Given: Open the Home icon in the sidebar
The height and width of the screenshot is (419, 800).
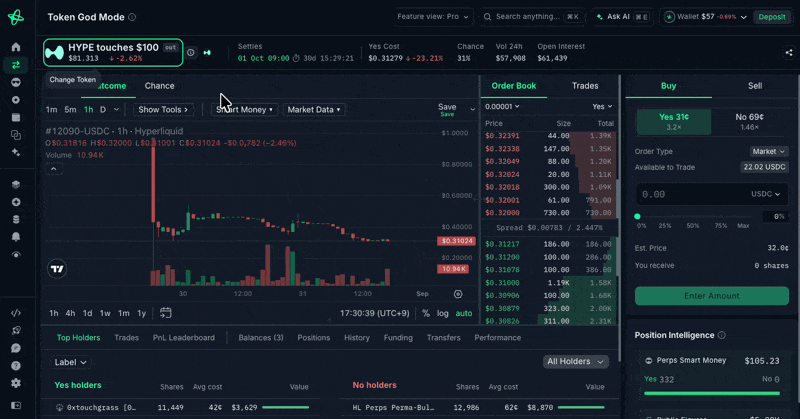Looking at the screenshot, I should pos(16,47).
